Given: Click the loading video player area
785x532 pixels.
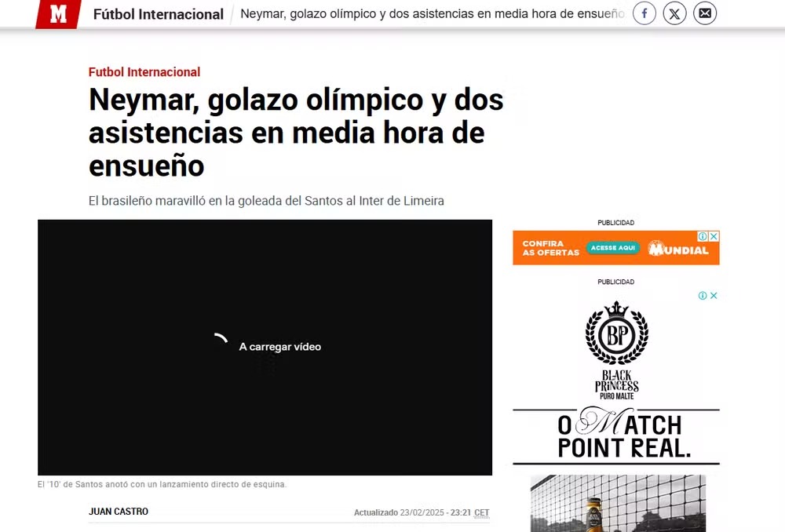Looking at the screenshot, I should click(265, 347).
